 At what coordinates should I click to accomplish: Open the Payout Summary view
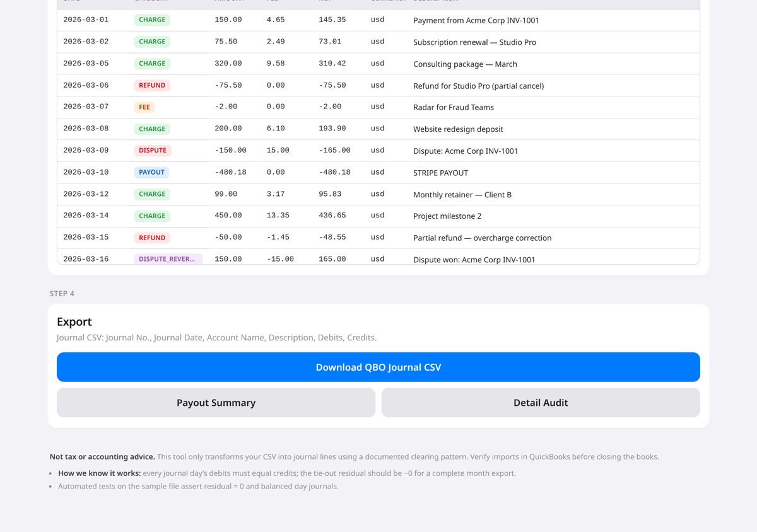coord(216,402)
